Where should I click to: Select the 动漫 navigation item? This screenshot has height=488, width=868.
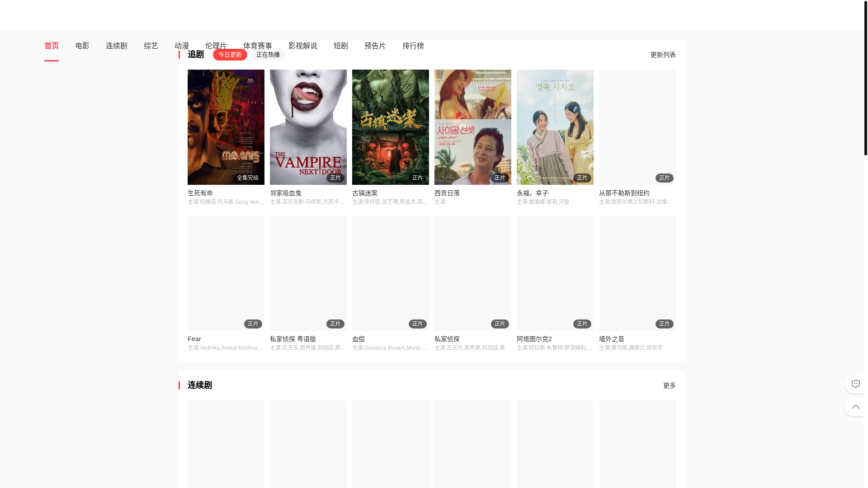182,46
